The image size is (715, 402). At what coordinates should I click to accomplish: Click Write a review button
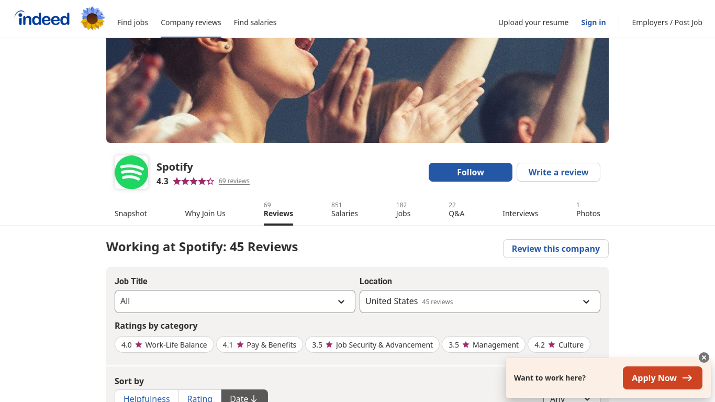[x=558, y=172]
